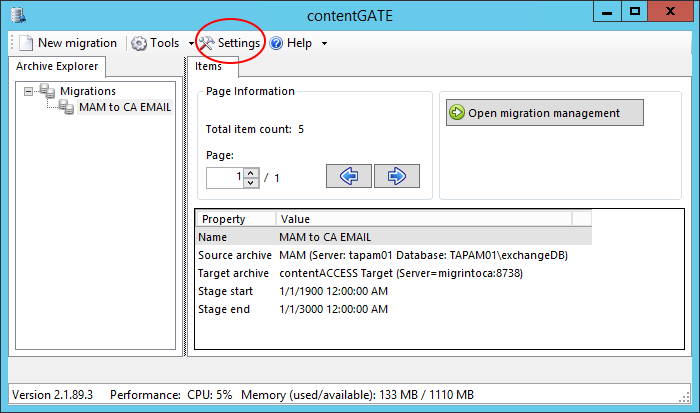
Task: Click the Settings wrench icon
Action: coord(206,43)
